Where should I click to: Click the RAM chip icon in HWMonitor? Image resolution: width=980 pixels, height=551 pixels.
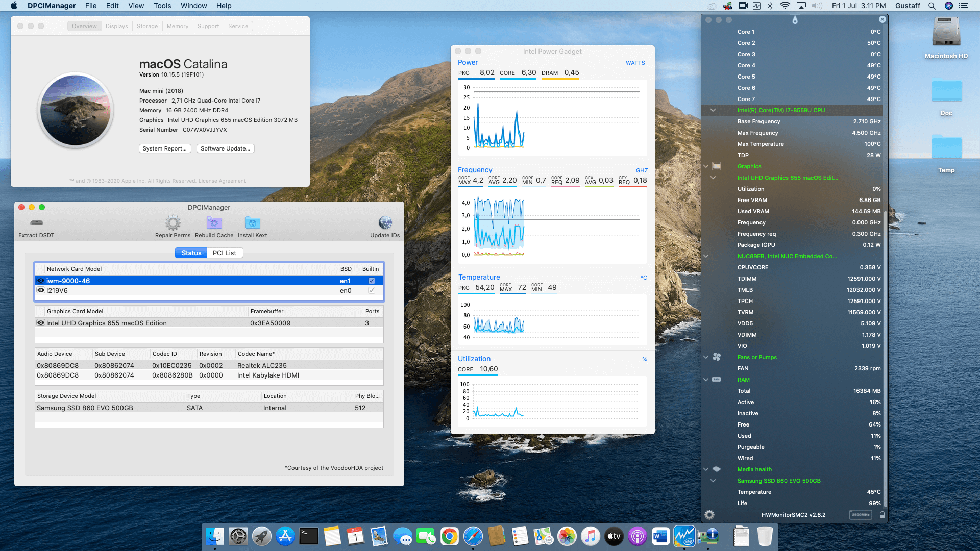click(717, 380)
